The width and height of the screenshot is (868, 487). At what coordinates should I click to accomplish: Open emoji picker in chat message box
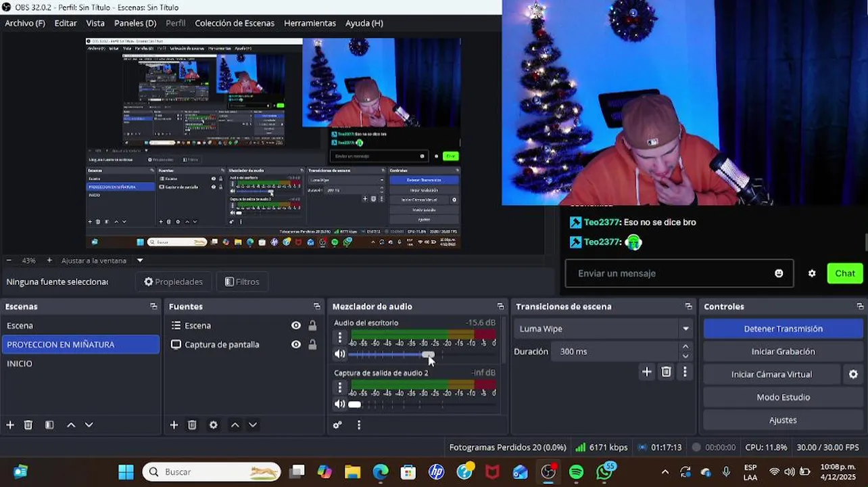(x=779, y=273)
